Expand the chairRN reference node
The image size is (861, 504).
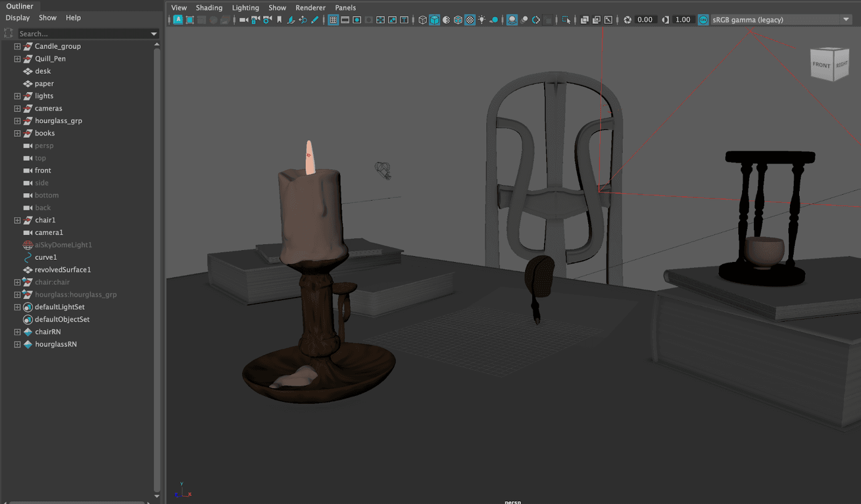point(17,332)
